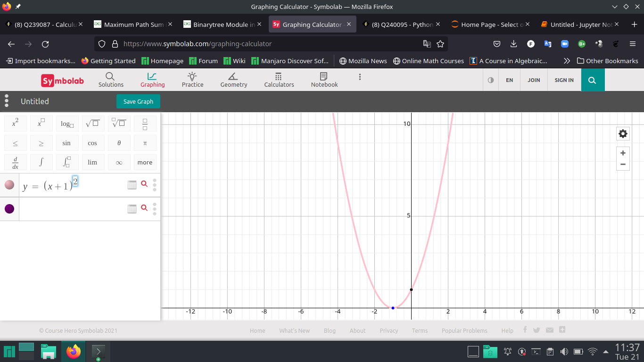Zoom in the graph with plus button
The height and width of the screenshot is (362, 644).
(623, 153)
